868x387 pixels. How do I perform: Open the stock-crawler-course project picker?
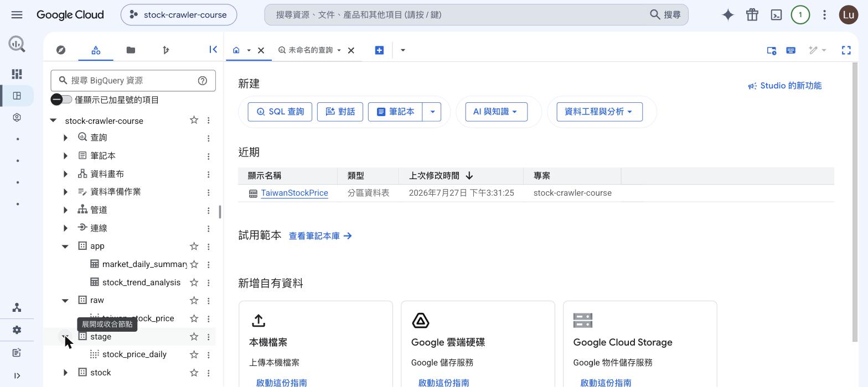[179, 15]
